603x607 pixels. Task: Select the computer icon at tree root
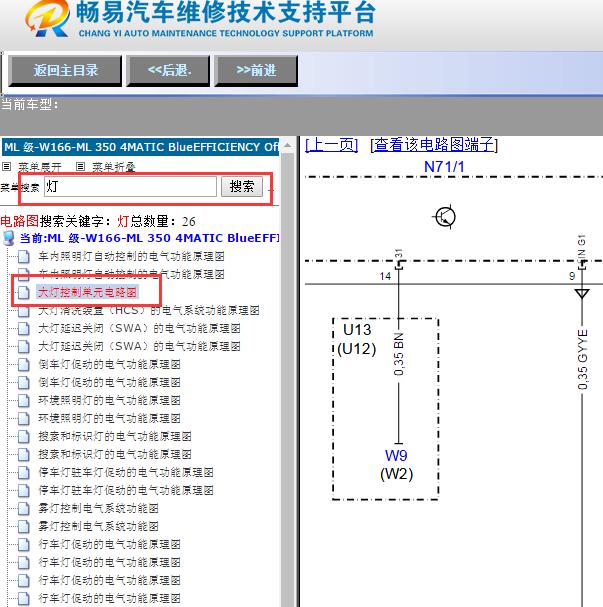[x=8, y=238]
